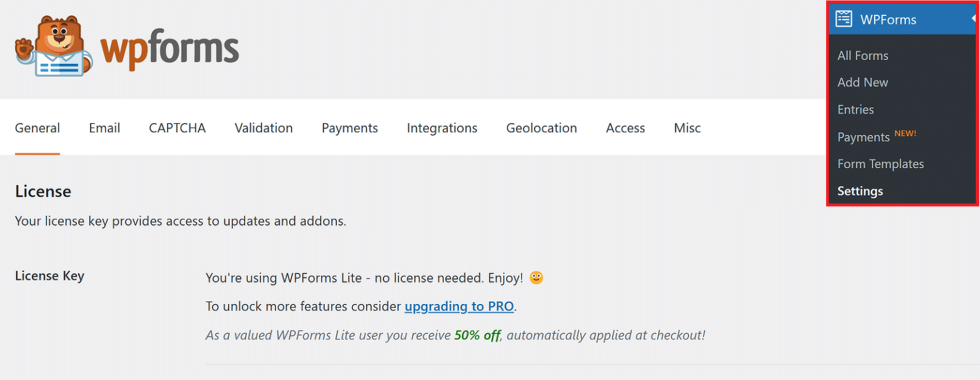The image size is (980, 380).
Task: Switch to the Integrations tab
Action: pos(442,128)
